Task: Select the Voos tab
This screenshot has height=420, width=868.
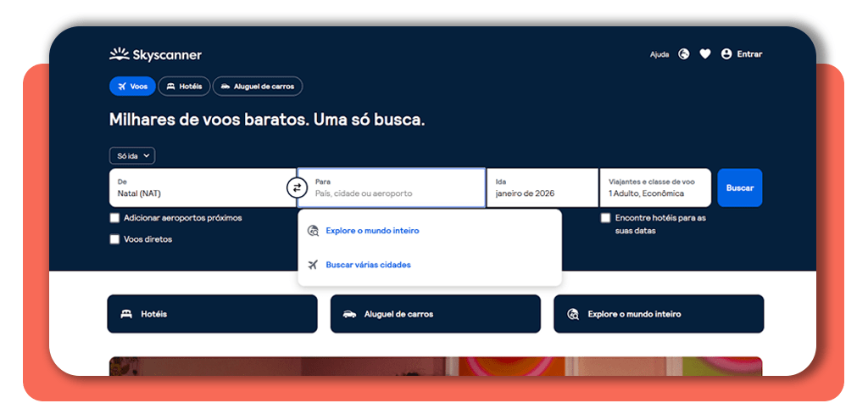Action: [132, 87]
